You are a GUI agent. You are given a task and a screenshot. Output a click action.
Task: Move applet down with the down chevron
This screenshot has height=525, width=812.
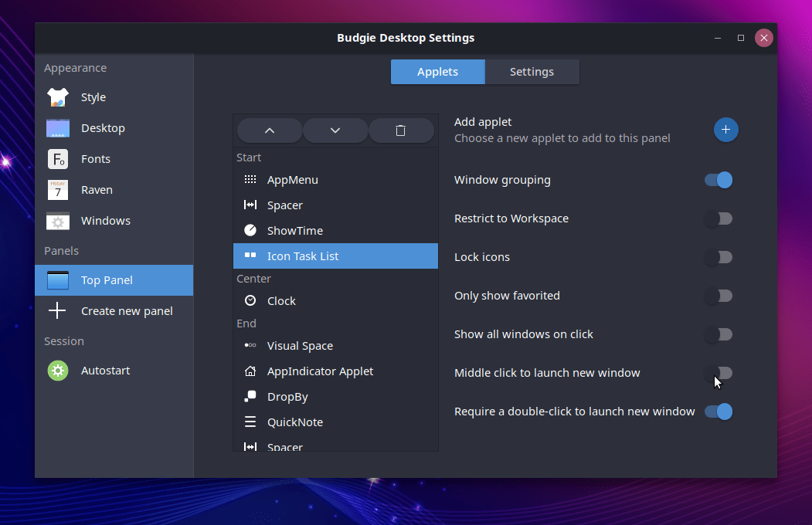click(x=335, y=130)
